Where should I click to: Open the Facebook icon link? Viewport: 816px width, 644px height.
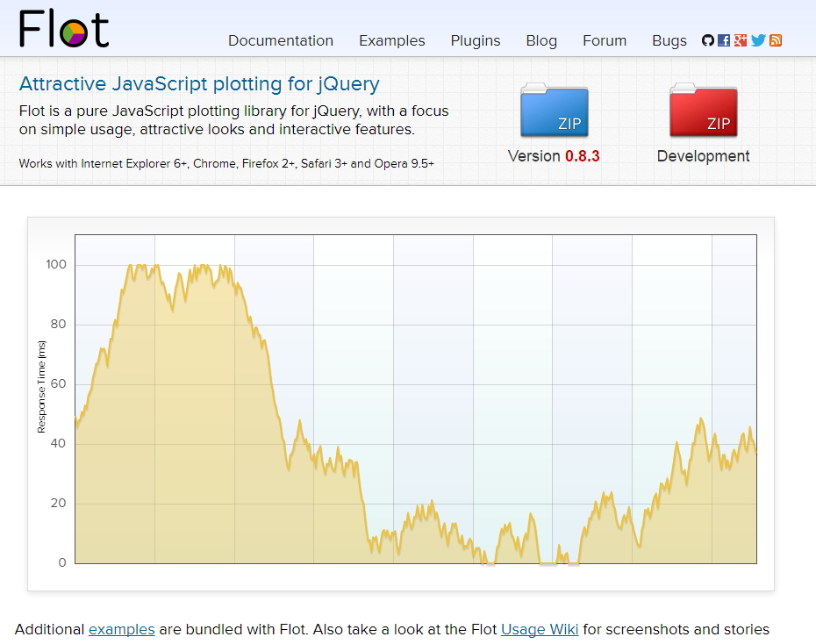(724, 40)
